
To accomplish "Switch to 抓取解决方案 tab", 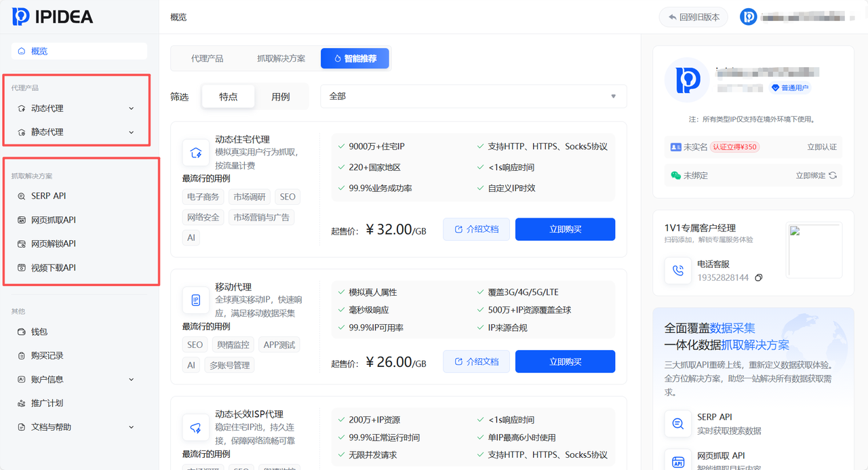I will [x=281, y=58].
